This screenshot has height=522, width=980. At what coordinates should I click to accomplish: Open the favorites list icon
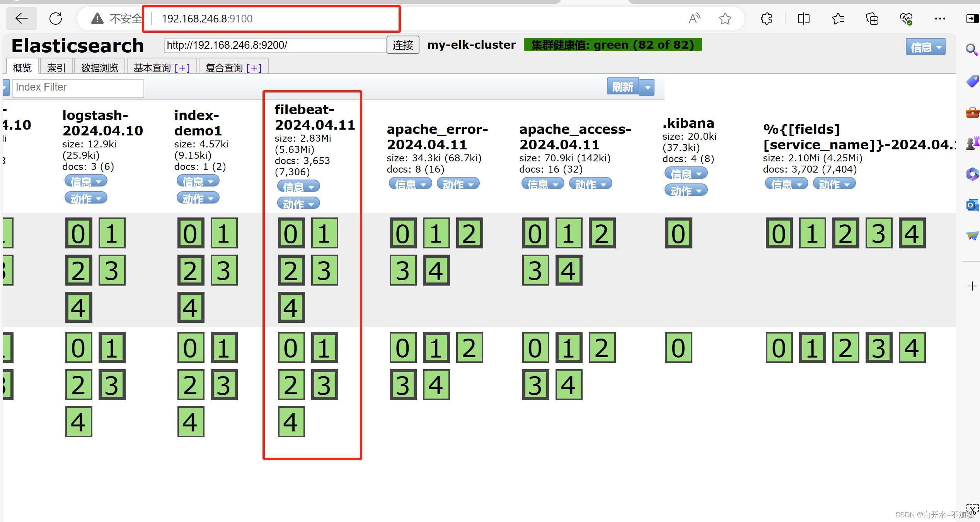(838, 18)
